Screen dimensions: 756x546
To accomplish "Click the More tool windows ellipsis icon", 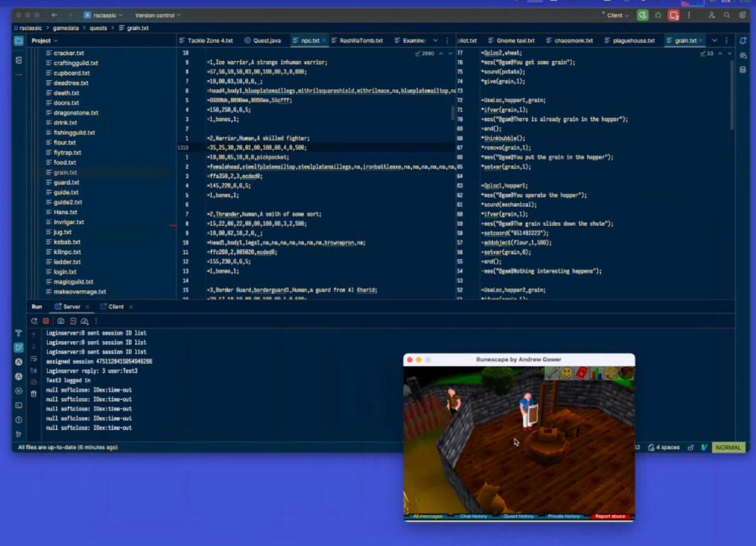I will coord(19,75).
